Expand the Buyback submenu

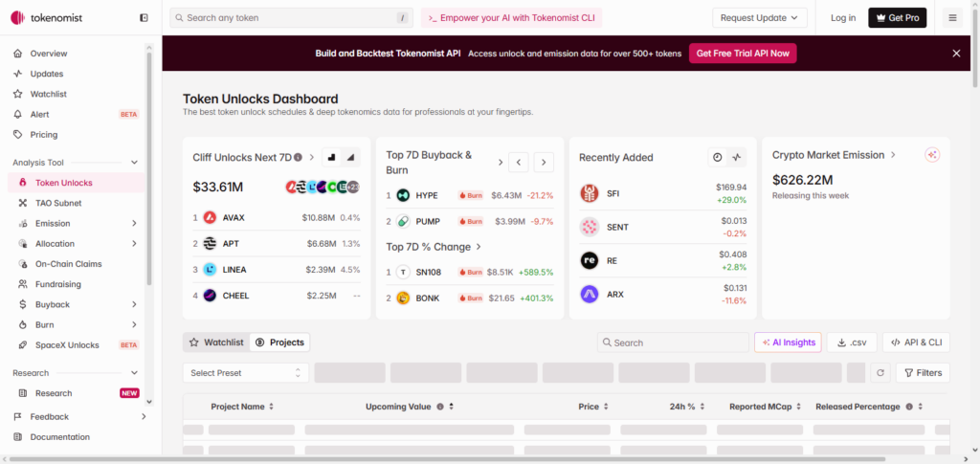pyautogui.click(x=134, y=305)
